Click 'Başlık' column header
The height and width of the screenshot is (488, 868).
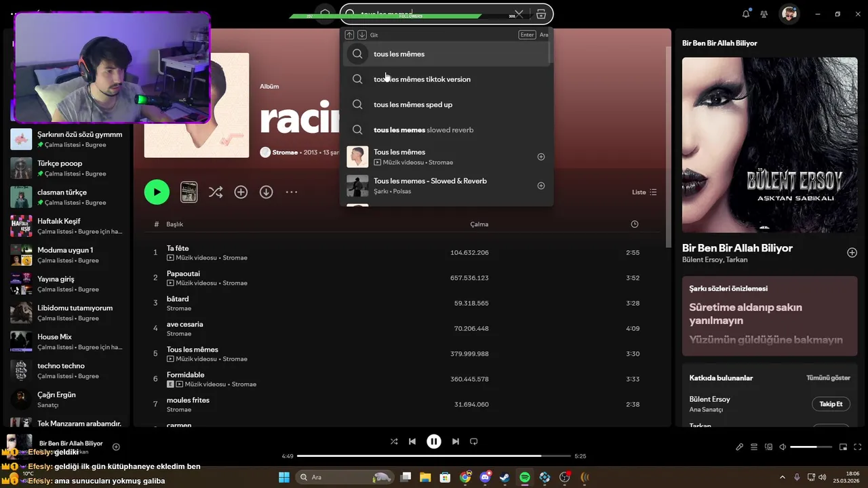(175, 224)
